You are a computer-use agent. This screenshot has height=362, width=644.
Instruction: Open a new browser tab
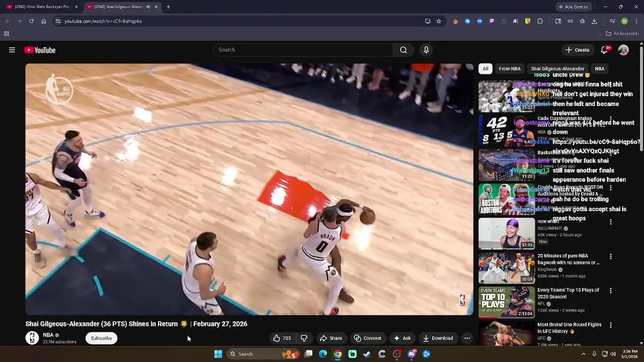[x=168, y=7]
